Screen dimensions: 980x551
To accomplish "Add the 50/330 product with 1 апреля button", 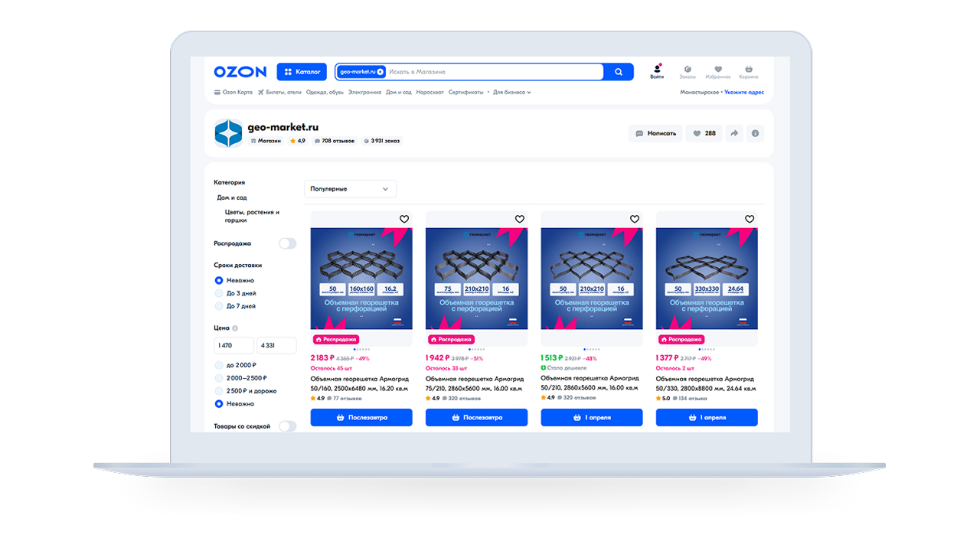I will (707, 418).
